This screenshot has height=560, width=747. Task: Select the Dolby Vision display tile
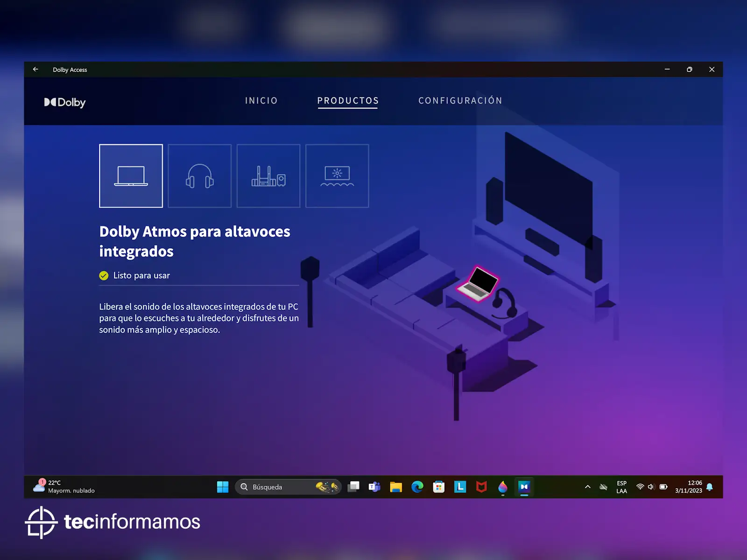click(337, 176)
